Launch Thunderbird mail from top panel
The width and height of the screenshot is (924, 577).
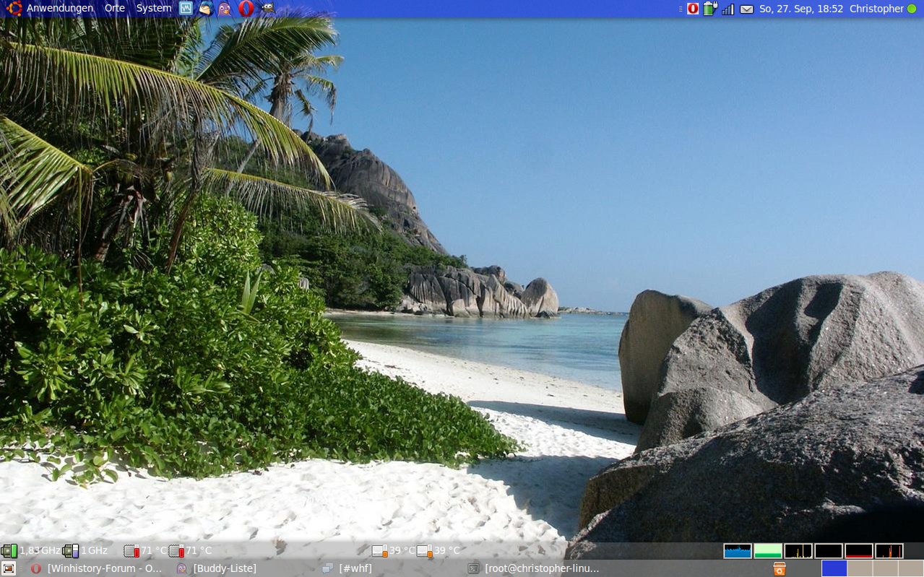[206, 9]
